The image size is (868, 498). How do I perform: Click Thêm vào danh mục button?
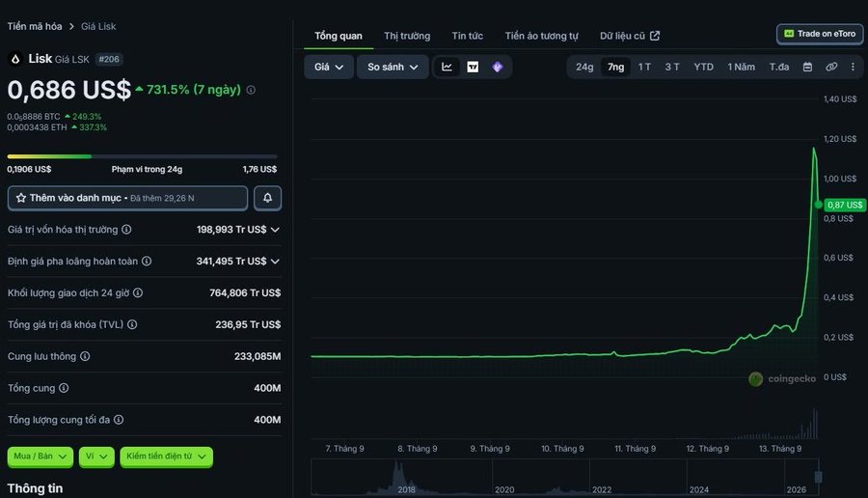coord(127,198)
